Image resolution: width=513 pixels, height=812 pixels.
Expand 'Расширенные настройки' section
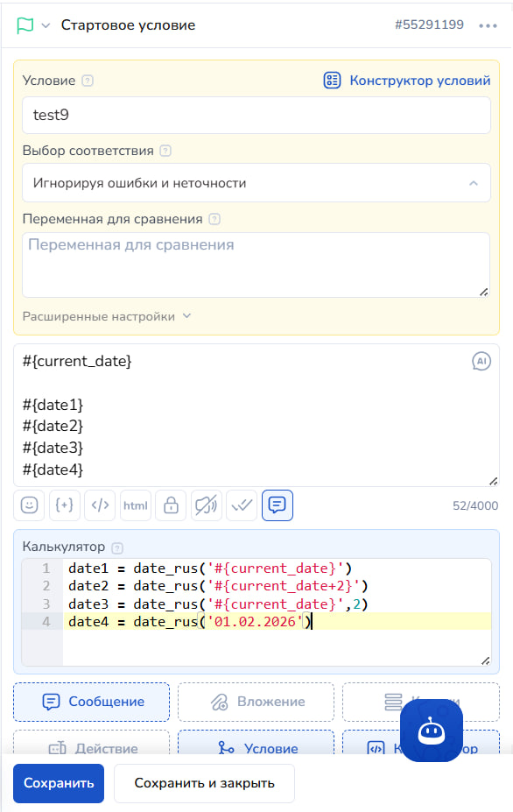[107, 316]
